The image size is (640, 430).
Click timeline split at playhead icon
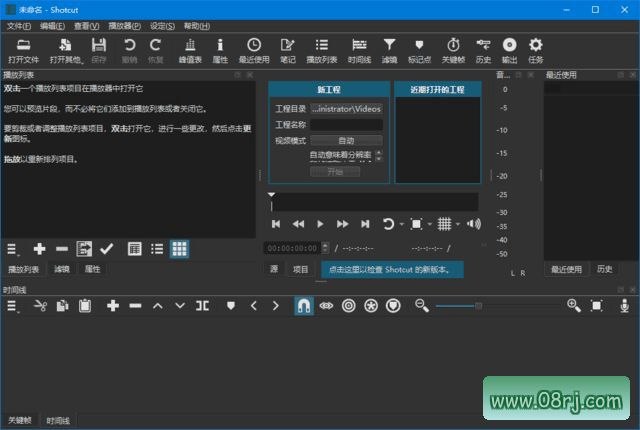pos(202,306)
